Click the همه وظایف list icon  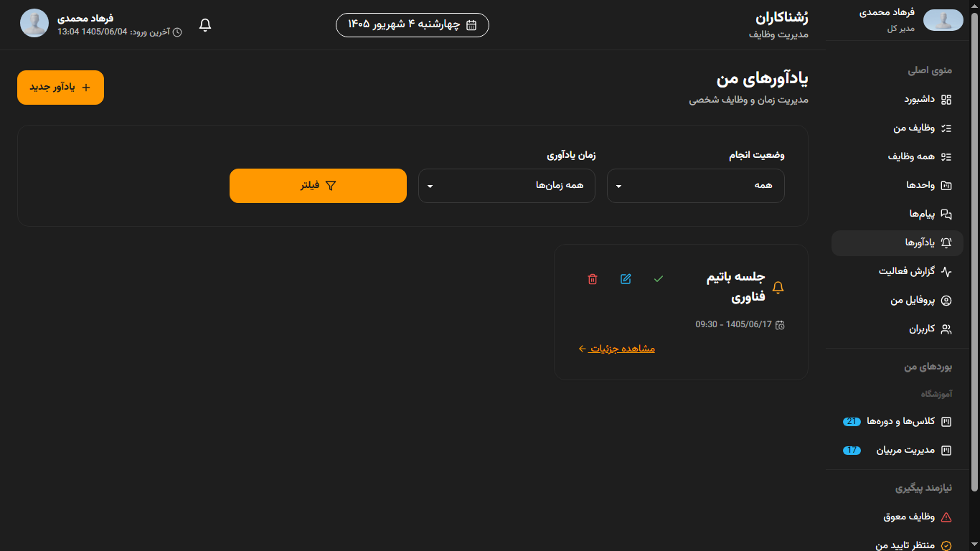pyautogui.click(x=946, y=157)
